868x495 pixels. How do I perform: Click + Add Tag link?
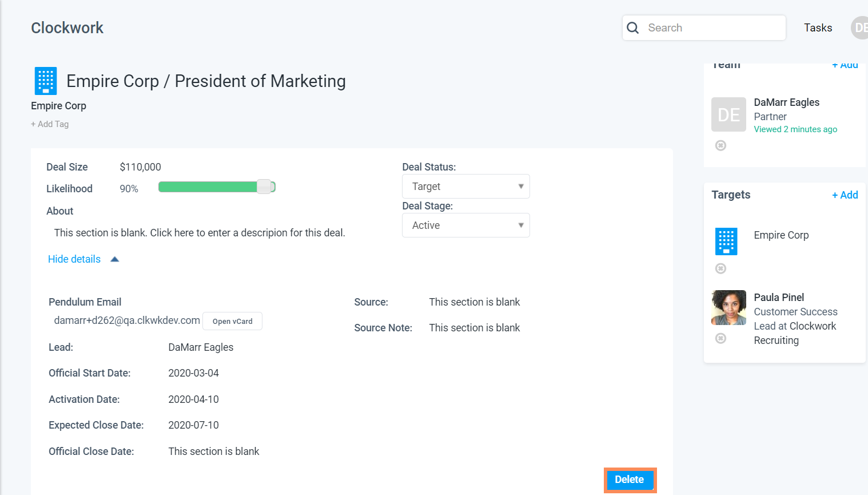pos(50,124)
